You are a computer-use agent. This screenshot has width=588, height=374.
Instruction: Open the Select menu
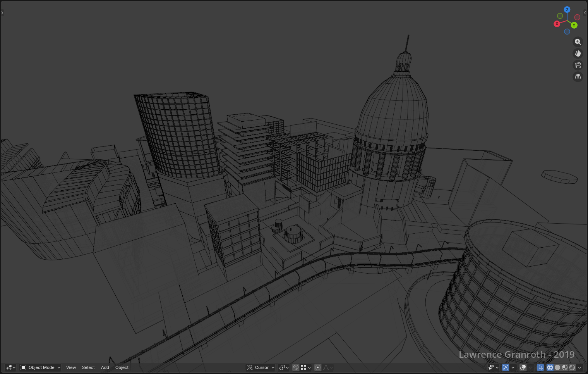coord(88,367)
